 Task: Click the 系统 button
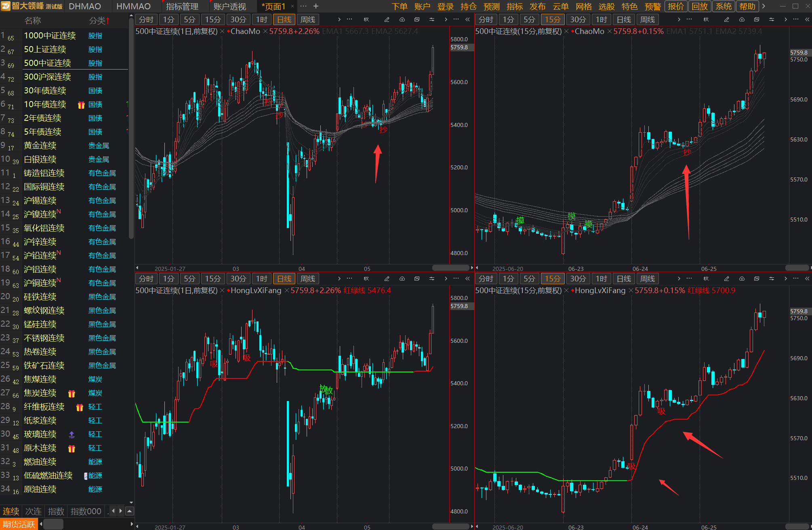click(724, 6)
